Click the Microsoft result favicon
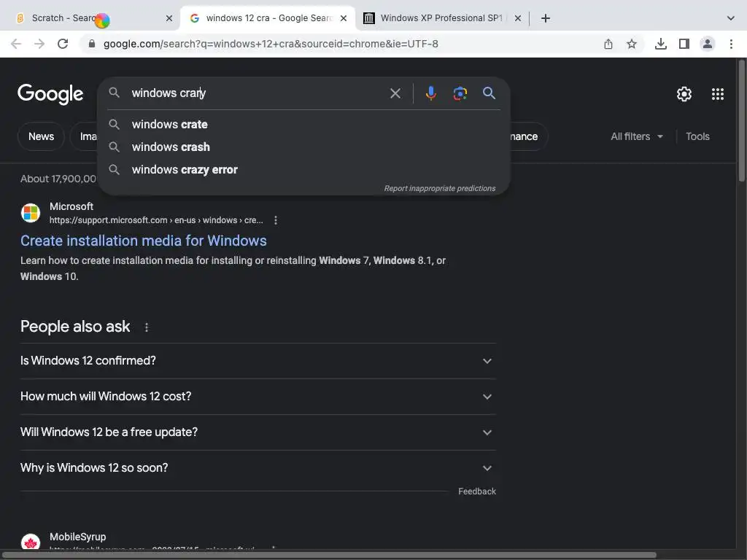Image resolution: width=747 pixels, height=560 pixels. tap(31, 213)
